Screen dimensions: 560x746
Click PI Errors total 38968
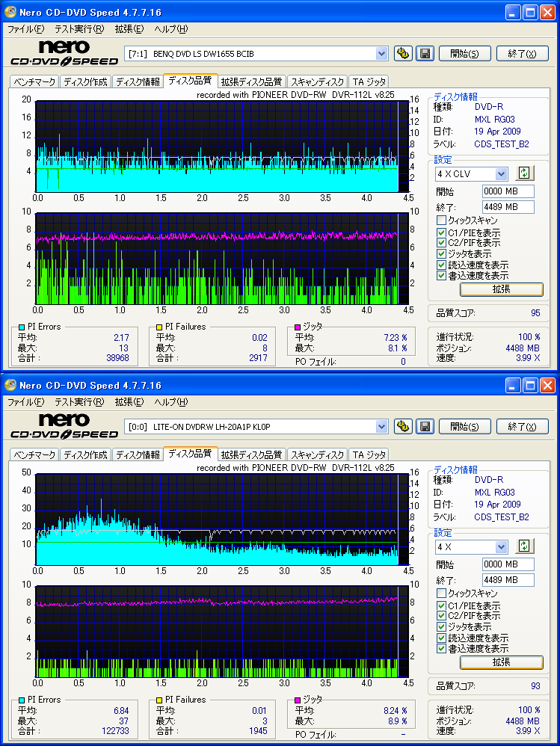coord(117,358)
